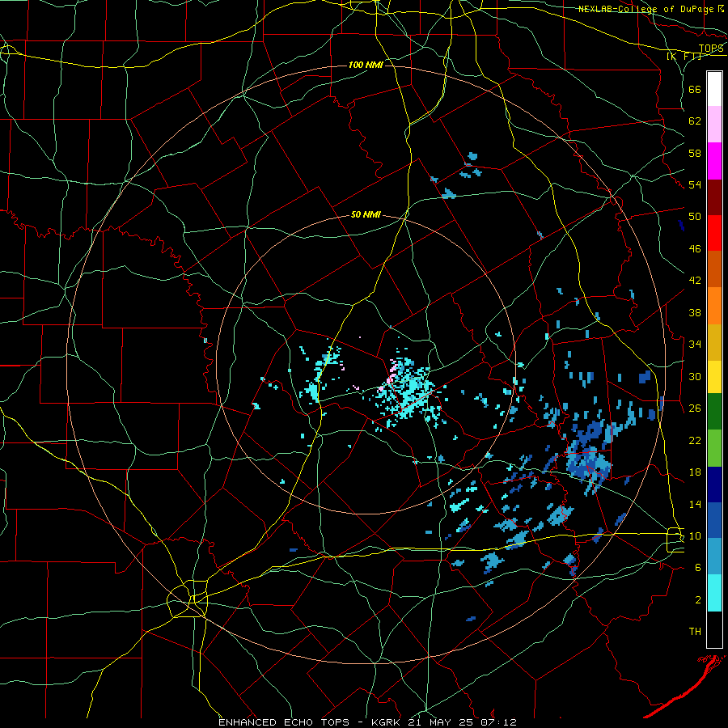Click the black TH legend swatch

click(714, 629)
